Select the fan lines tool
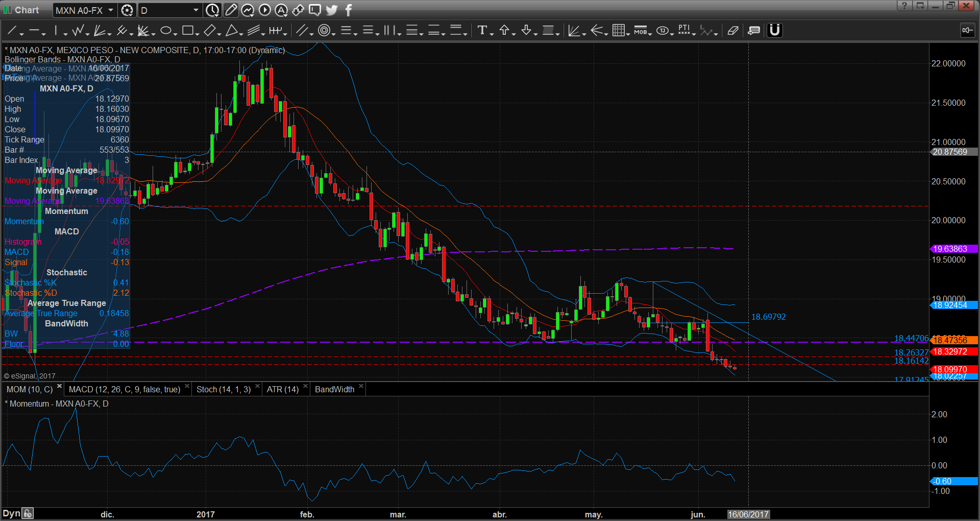 pos(100,31)
